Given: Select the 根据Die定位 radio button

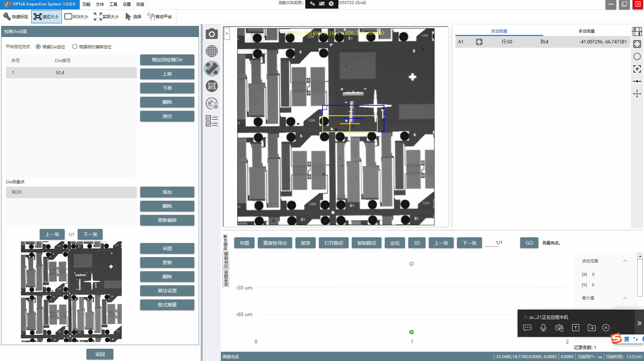Looking at the screenshot, I should click(x=38, y=47).
